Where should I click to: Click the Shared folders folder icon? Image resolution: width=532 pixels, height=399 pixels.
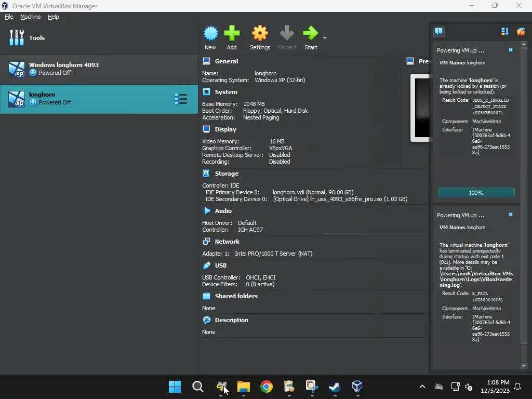206,296
